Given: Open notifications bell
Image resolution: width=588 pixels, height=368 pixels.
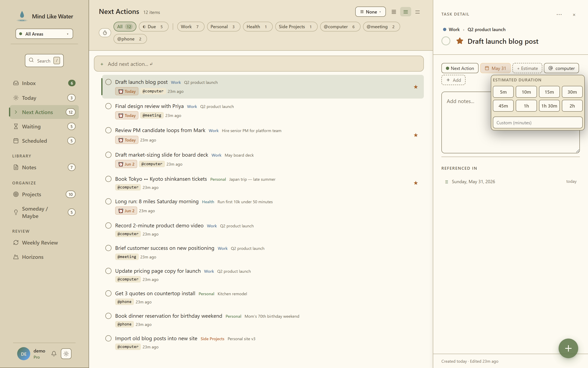Looking at the screenshot, I should (x=54, y=353).
